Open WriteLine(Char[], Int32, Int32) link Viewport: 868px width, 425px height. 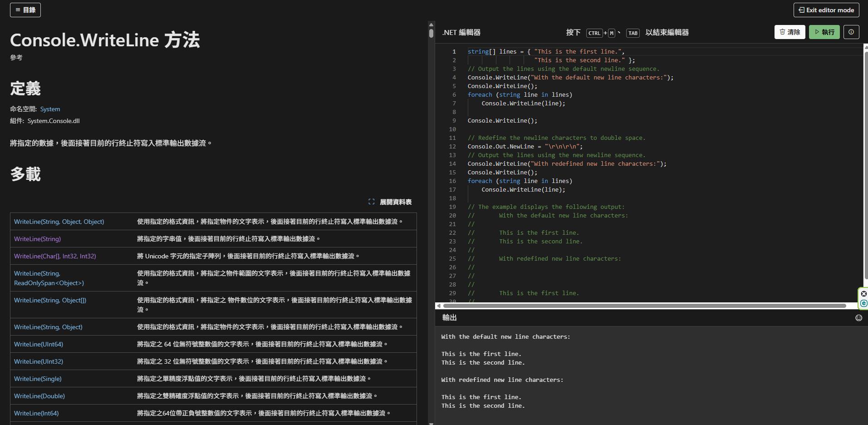pos(55,256)
